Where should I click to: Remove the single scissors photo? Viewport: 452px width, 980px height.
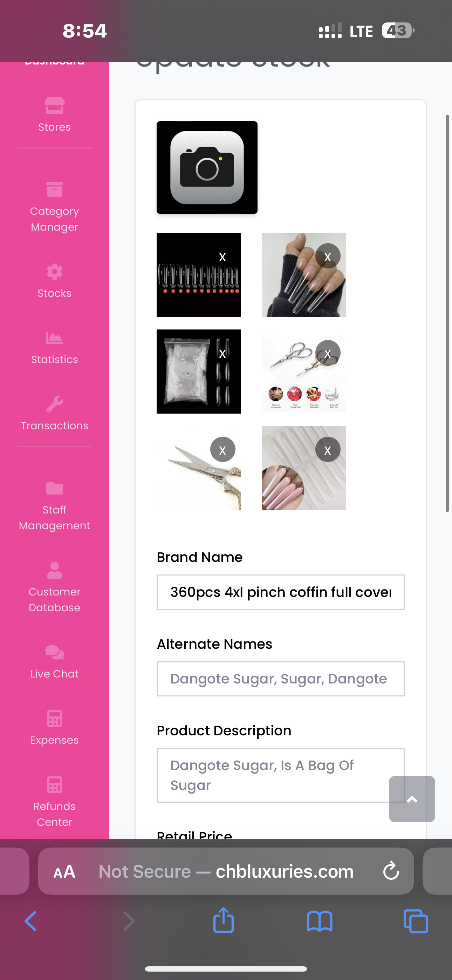pos(222,450)
